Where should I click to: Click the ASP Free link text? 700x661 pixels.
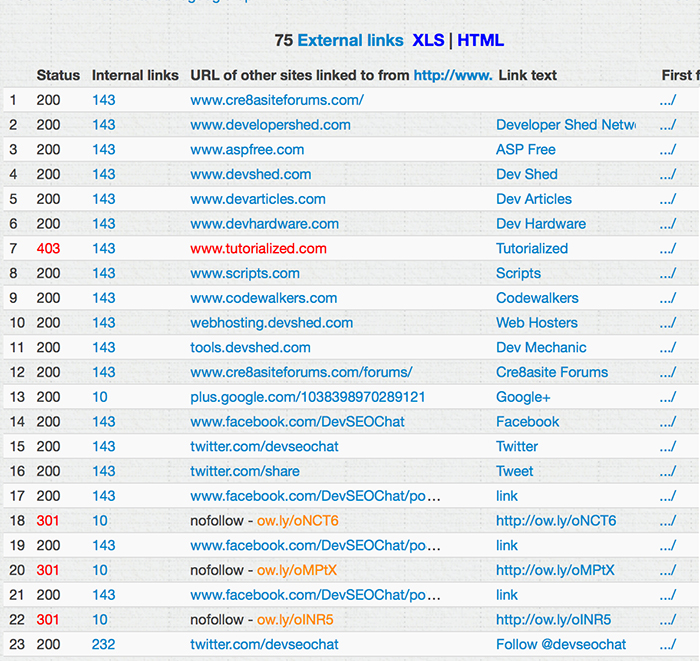[526, 150]
